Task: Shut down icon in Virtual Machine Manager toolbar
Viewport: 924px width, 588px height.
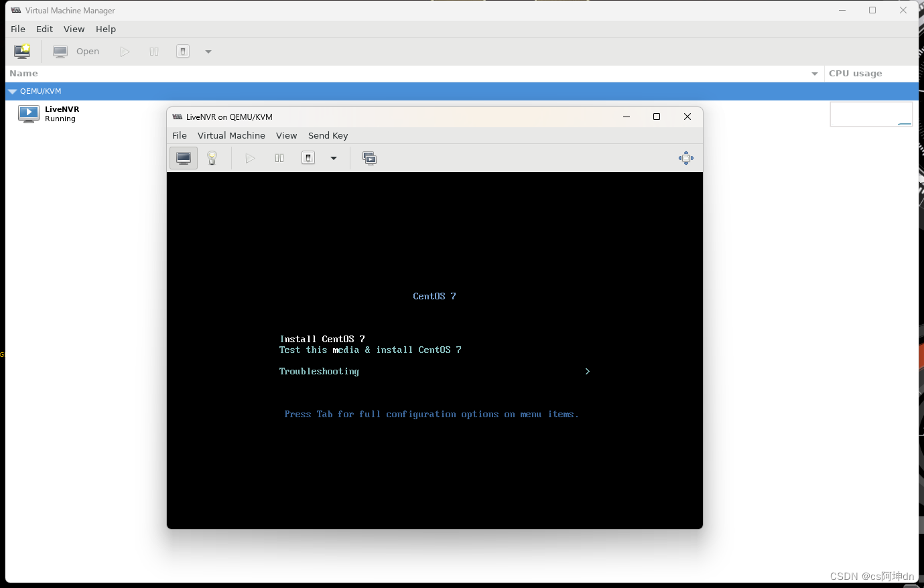Action: [183, 52]
